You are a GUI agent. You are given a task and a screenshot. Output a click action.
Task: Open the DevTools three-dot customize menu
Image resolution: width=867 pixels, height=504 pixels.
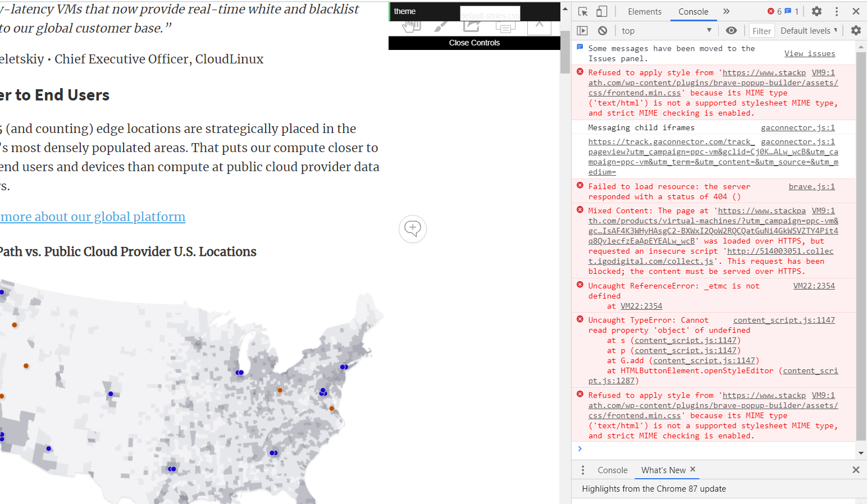pyautogui.click(x=837, y=11)
